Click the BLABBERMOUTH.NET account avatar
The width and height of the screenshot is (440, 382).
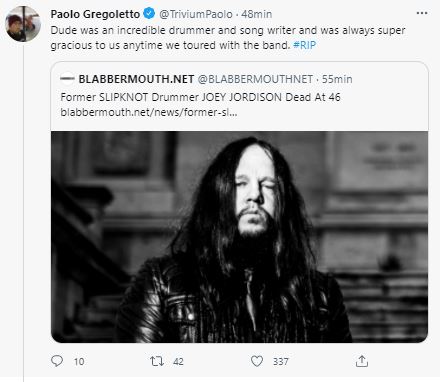point(67,79)
